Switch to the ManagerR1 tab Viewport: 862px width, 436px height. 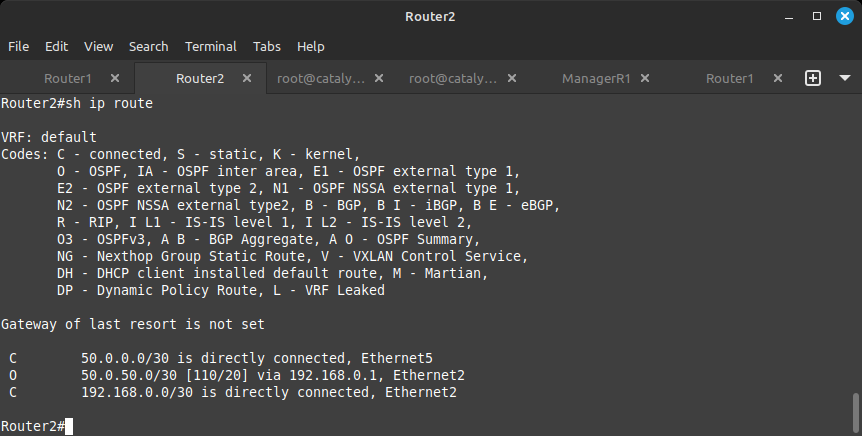[596, 78]
